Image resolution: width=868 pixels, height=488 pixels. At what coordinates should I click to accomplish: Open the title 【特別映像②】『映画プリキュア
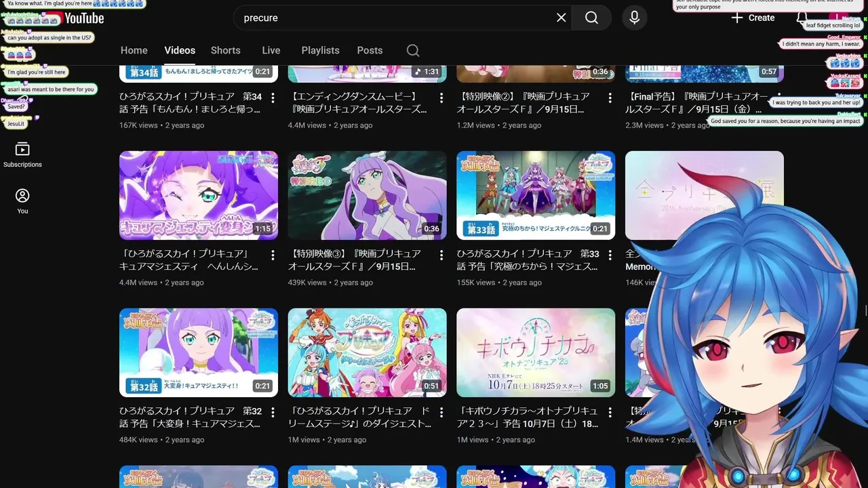(x=524, y=103)
